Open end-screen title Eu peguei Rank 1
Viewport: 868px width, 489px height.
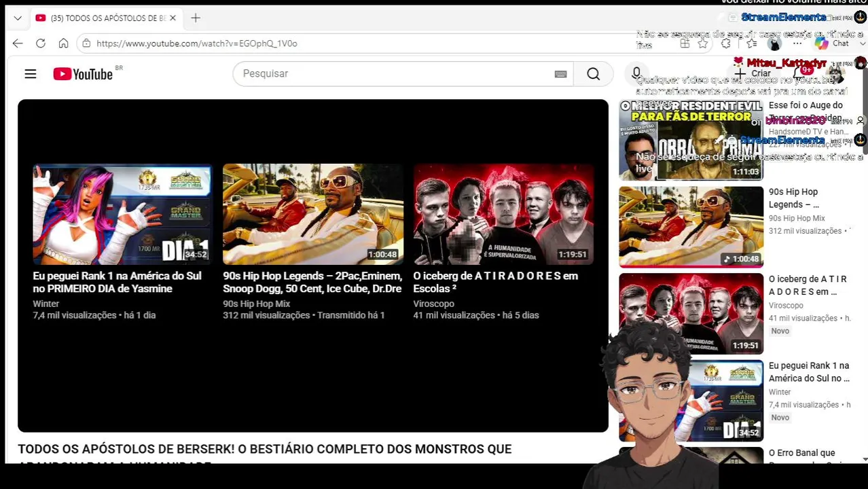[117, 282]
